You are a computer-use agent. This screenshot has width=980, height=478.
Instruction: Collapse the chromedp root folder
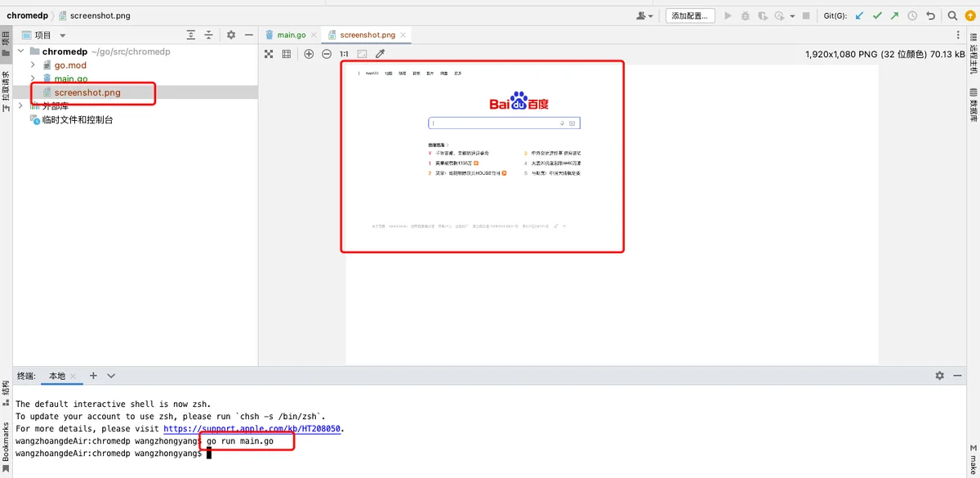(x=21, y=51)
